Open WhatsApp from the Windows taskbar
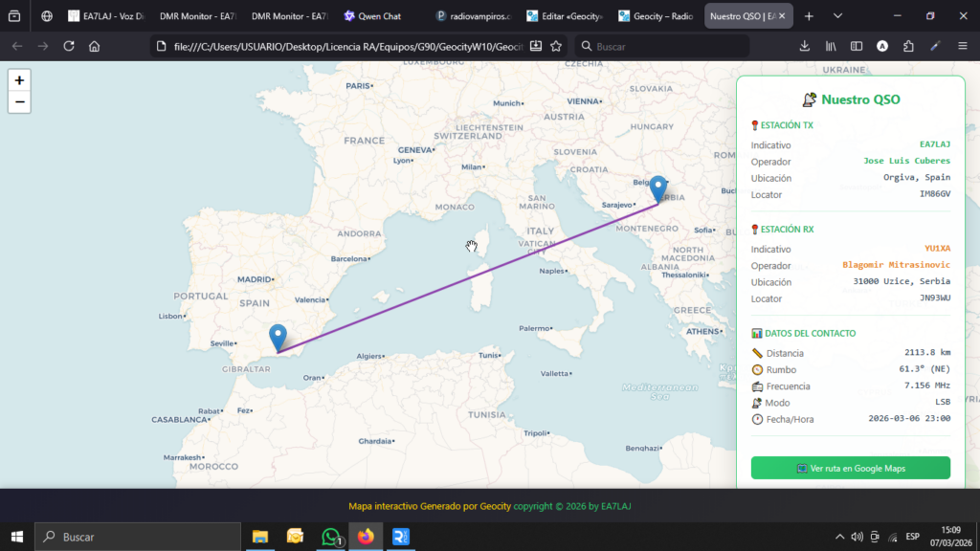980x551 pixels. coord(331,537)
